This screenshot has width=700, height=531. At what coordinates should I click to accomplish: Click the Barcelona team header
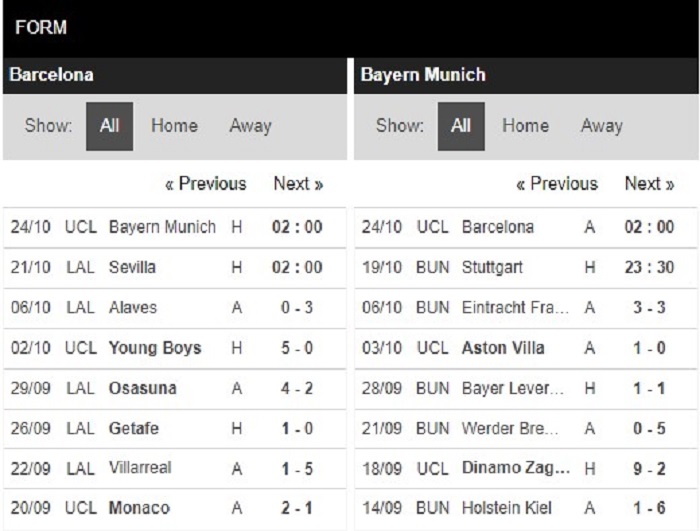tap(175, 75)
